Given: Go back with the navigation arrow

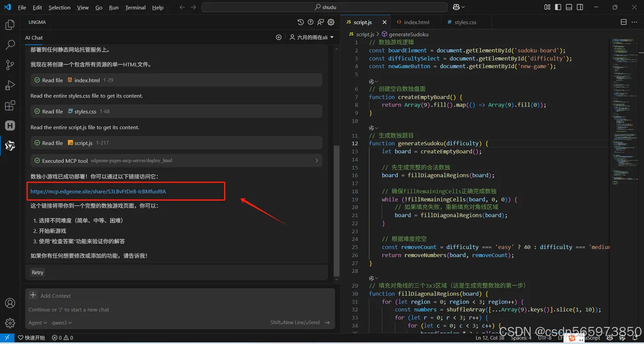Looking at the screenshot, I should (x=183, y=7).
